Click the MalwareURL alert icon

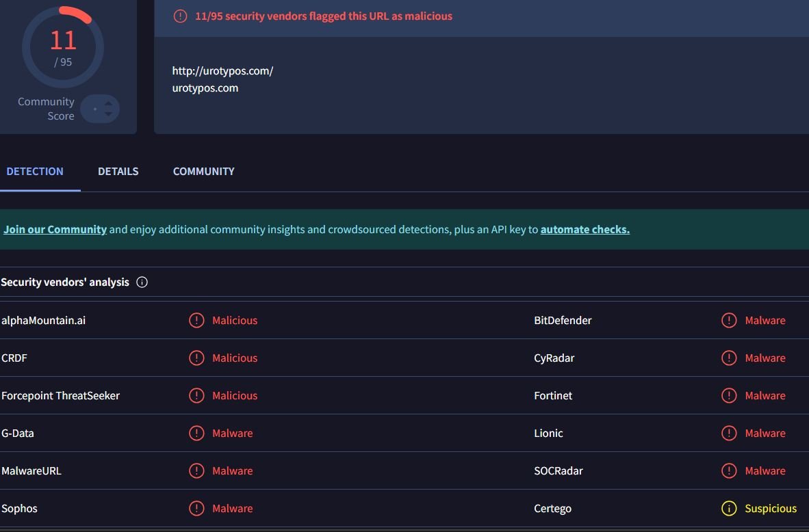[x=196, y=470]
